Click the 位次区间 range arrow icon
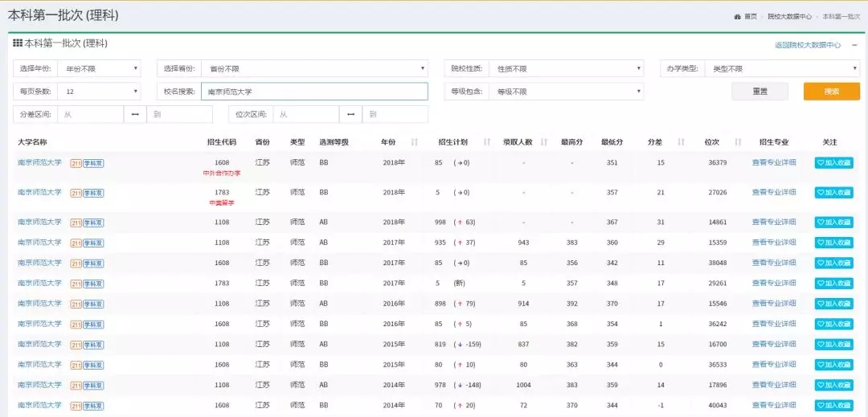Screen dimensions: 868x417 pos(350,114)
